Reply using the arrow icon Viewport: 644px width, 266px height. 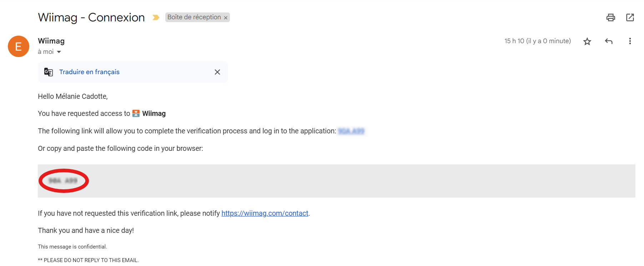pos(609,41)
